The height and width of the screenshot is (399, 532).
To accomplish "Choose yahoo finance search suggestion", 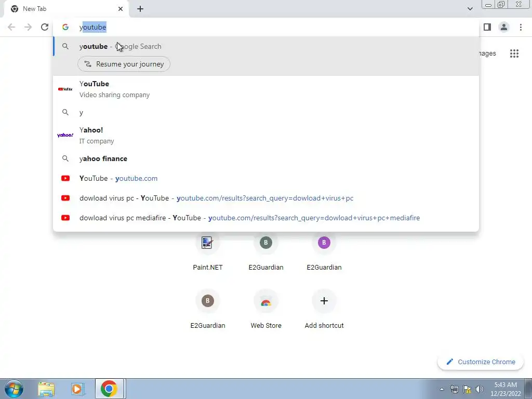I will coord(266,159).
